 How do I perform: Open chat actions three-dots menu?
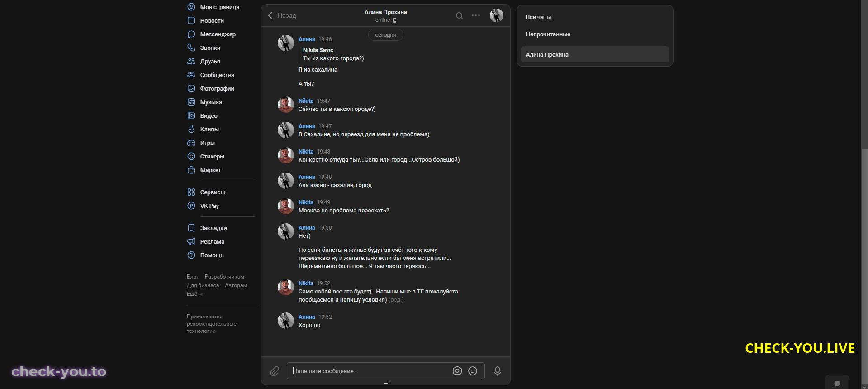point(476,15)
